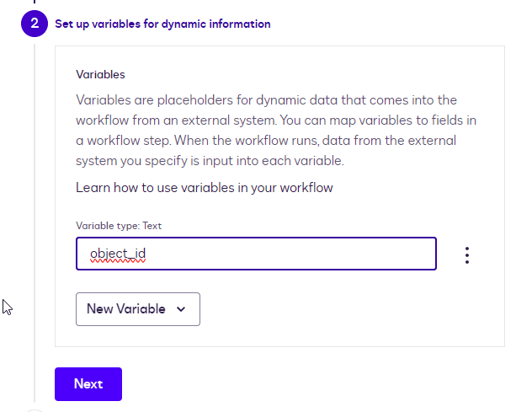Click the Variables section title
Screen dimensions: 532x412
[x=100, y=75]
